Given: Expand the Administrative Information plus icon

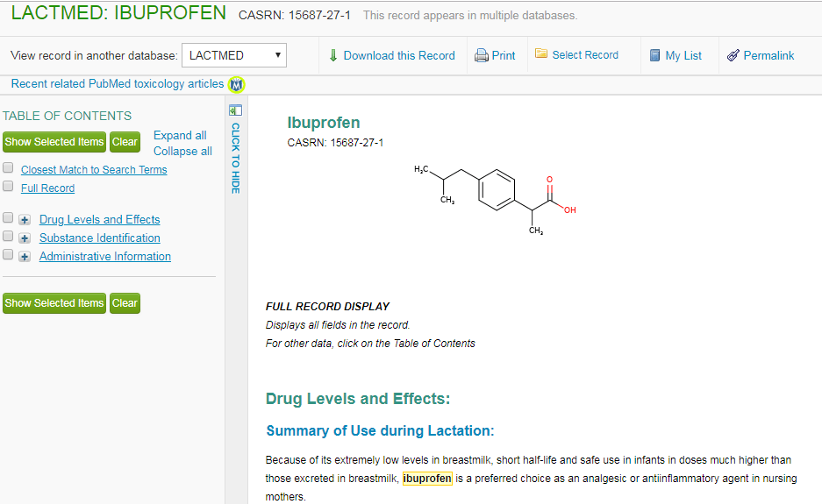Looking at the screenshot, I should (25, 257).
